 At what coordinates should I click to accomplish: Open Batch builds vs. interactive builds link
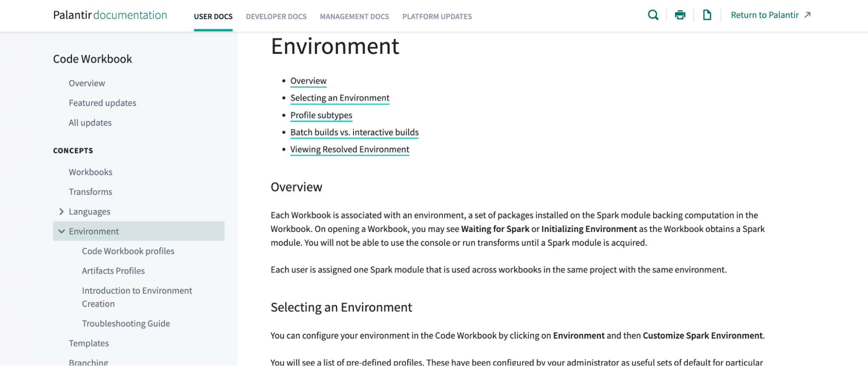tap(354, 132)
